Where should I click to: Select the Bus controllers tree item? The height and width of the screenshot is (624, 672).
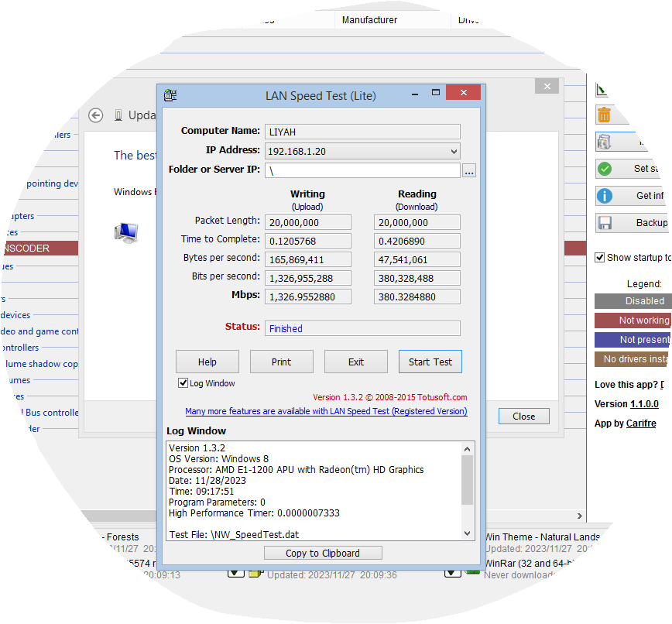pyautogui.click(x=51, y=413)
